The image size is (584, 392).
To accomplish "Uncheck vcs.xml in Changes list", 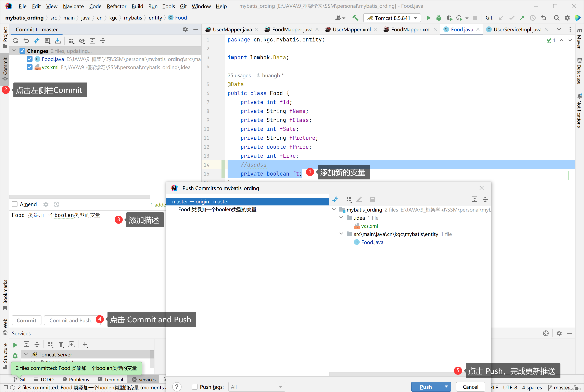I will click(x=29, y=67).
